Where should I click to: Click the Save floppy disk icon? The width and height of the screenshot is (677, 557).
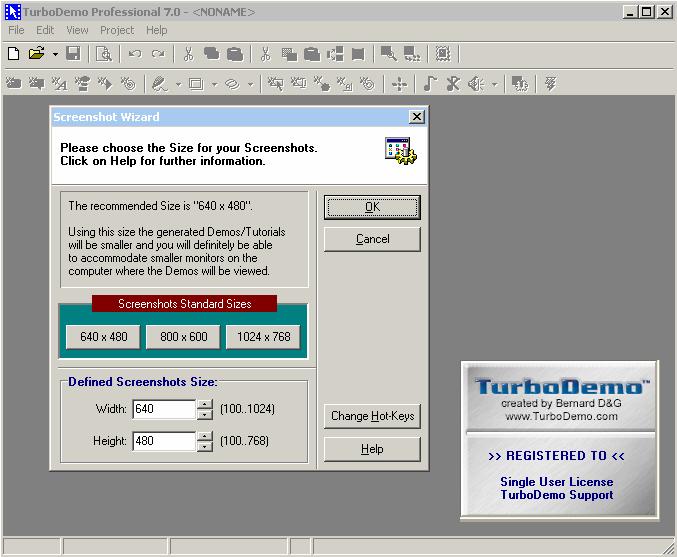coord(73,54)
